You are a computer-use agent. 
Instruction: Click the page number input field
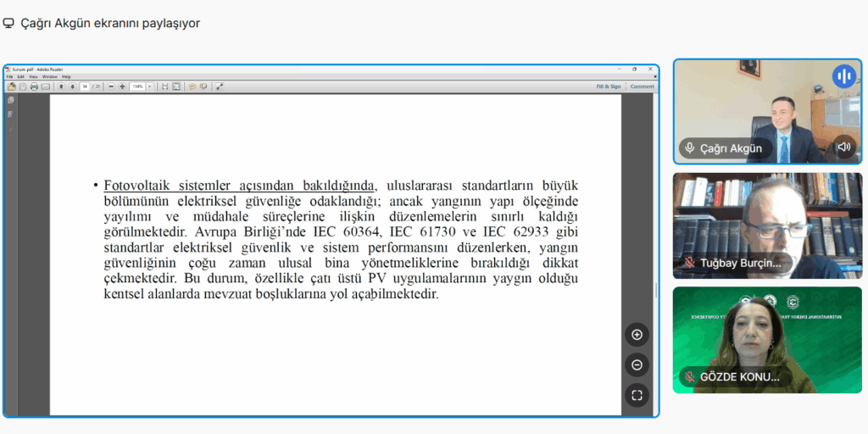click(85, 86)
